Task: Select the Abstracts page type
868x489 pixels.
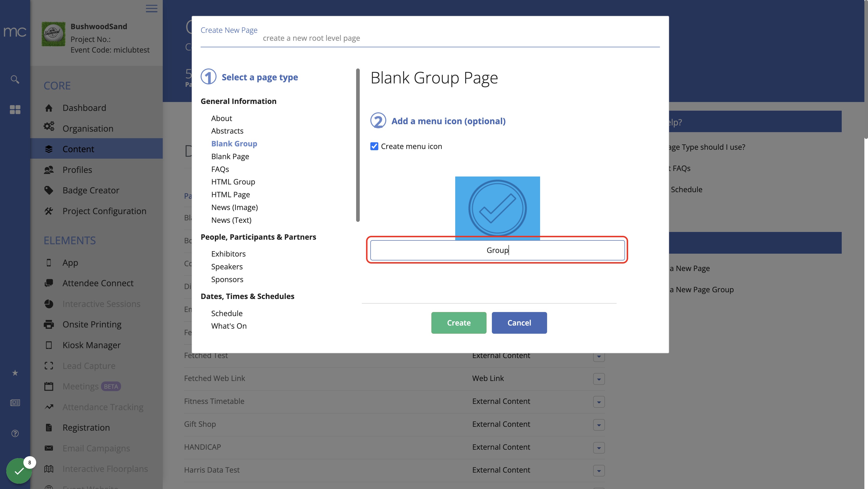Action: (x=227, y=131)
